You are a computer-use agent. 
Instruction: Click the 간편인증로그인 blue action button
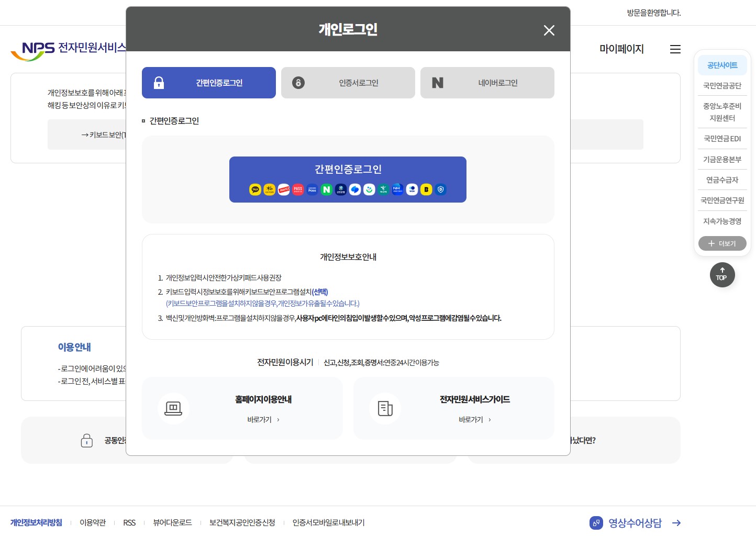348,180
